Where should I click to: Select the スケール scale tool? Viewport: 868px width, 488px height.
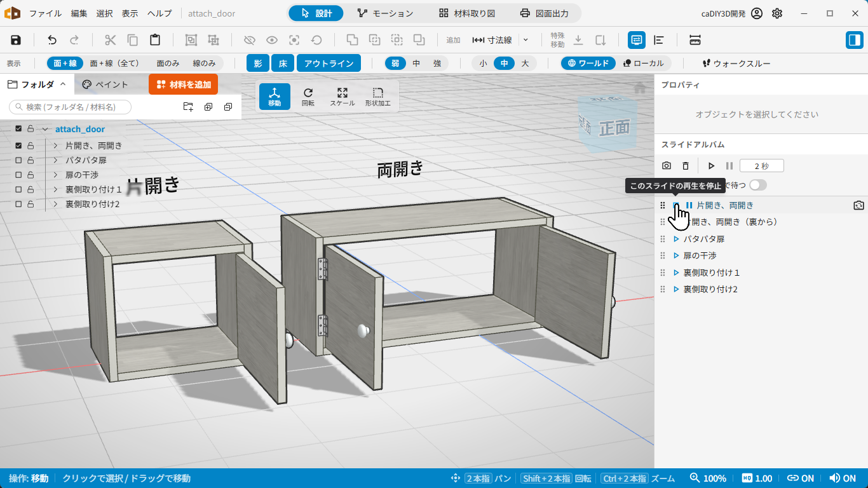pyautogui.click(x=342, y=97)
